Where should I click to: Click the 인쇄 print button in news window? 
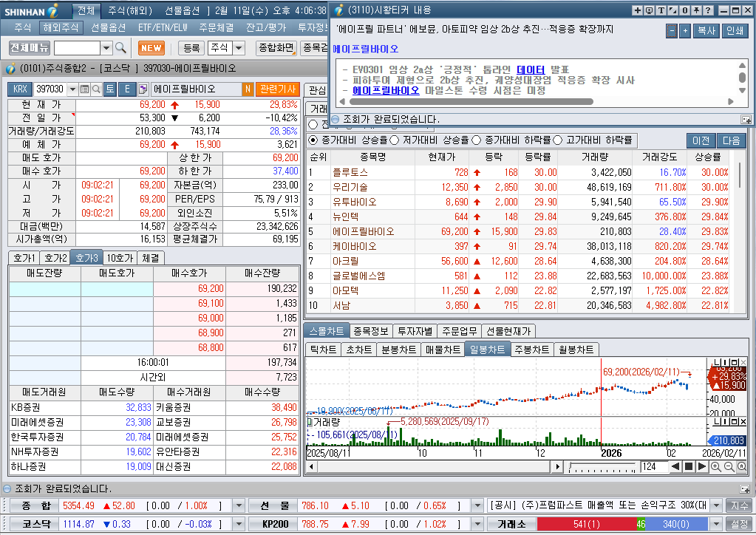735,31
